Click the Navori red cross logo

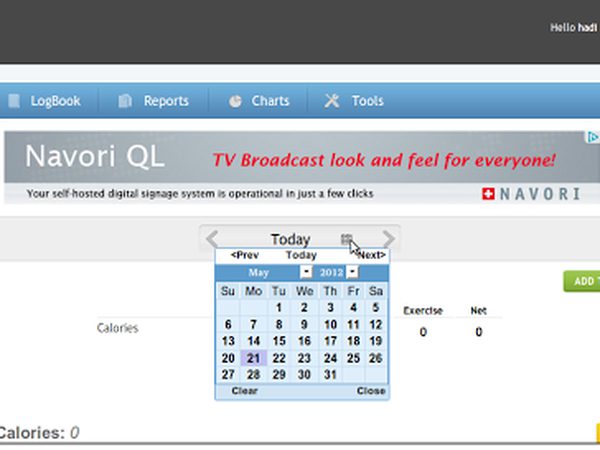coord(488,194)
